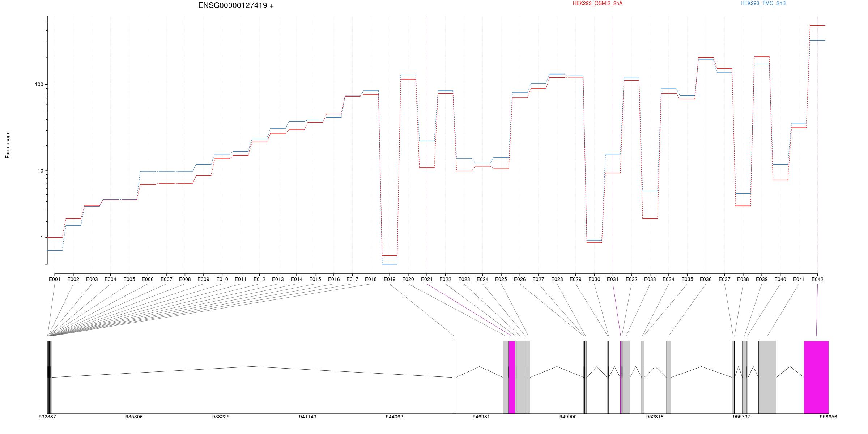Click exon label E030

(x=594, y=279)
